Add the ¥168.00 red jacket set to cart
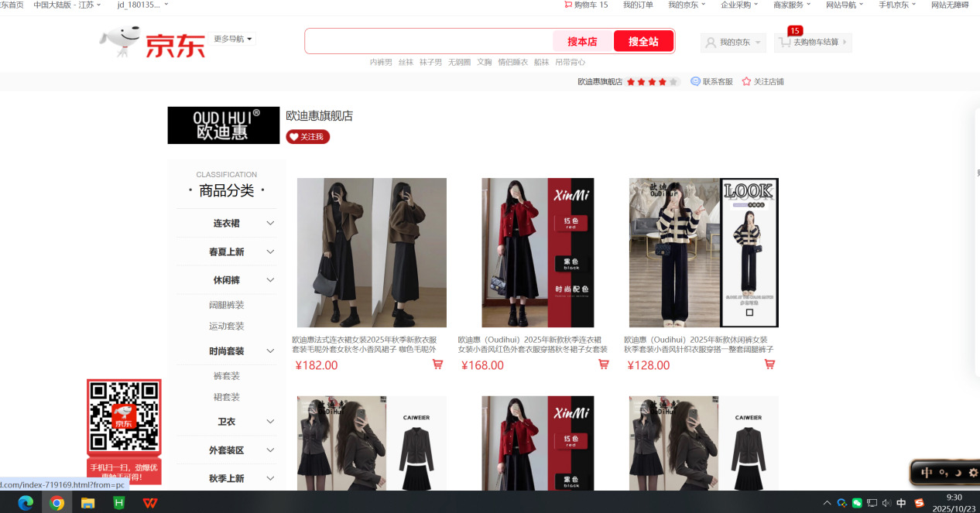The height and width of the screenshot is (513, 980). pos(603,364)
